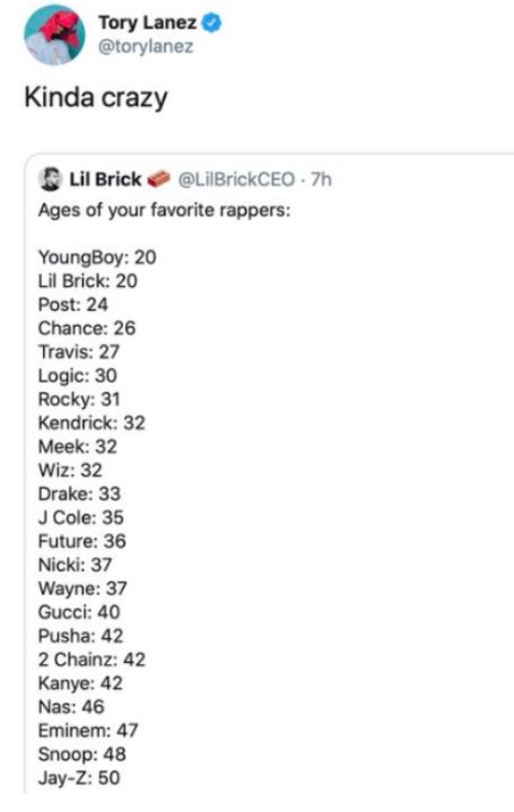Select the "Eminem: 47" line

(x=88, y=730)
